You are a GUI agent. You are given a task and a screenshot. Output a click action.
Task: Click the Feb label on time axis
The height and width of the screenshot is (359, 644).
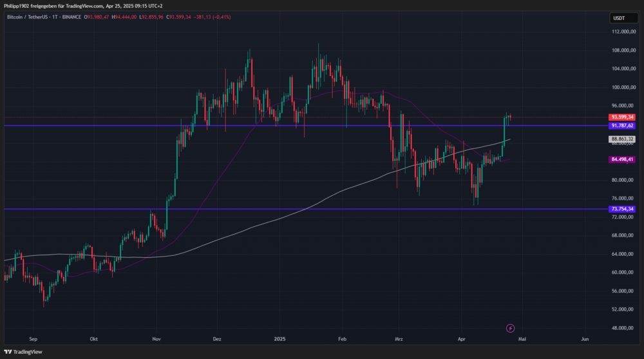342,339
